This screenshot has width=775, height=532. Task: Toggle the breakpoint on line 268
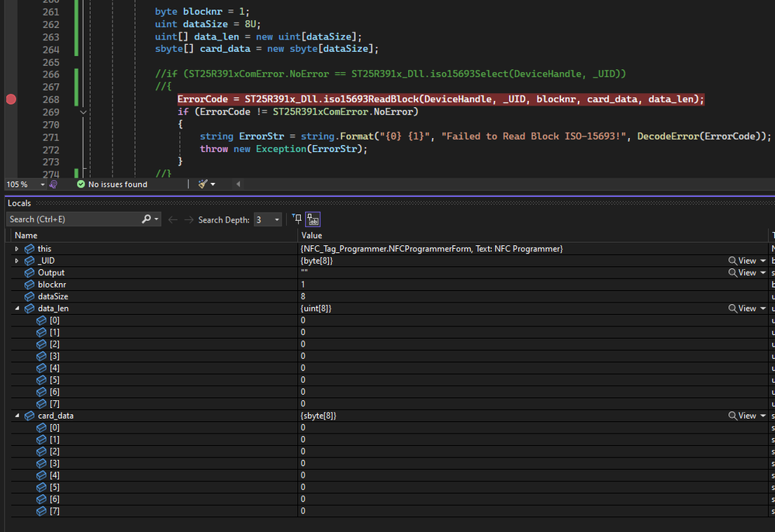tap(11, 99)
